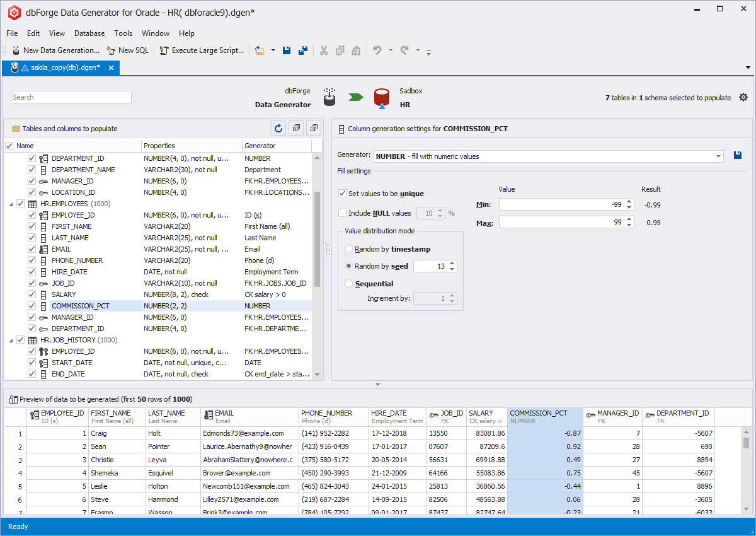Collapse the HR.EMPLOYEES table node
Viewport: 756px width, 536px height.
point(11,204)
